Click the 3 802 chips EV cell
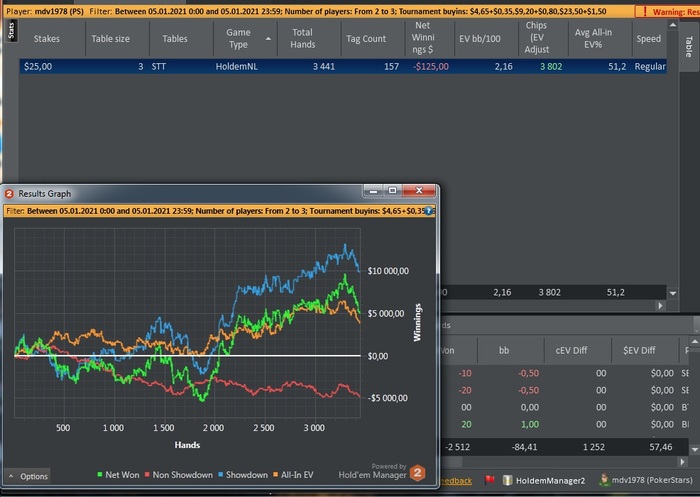The image size is (700, 497). point(551,67)
